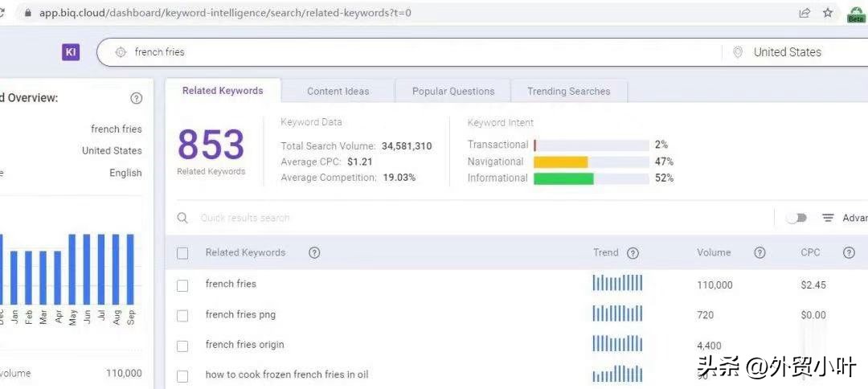The width and height of the screenshot is (868, 389).
Task: Open the Popular Questions tab
Action: (452, 91)
